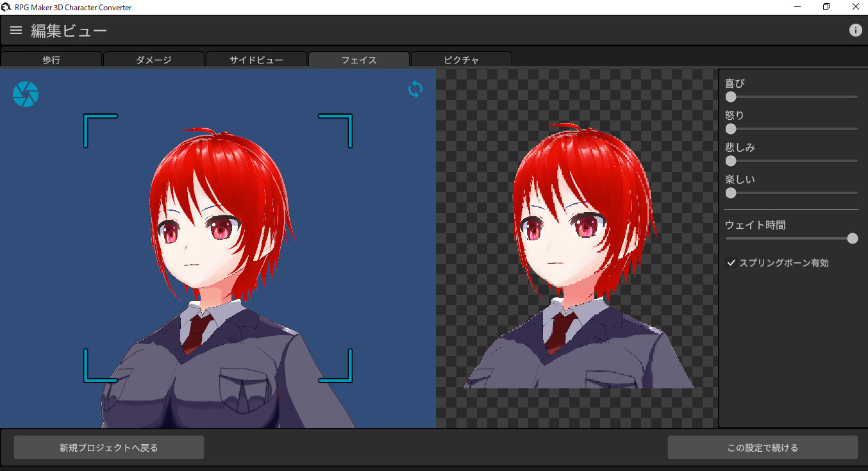Screen dimensions: 868x471
Task: Open the サイドビュー tab
Action: pos(256,60)
